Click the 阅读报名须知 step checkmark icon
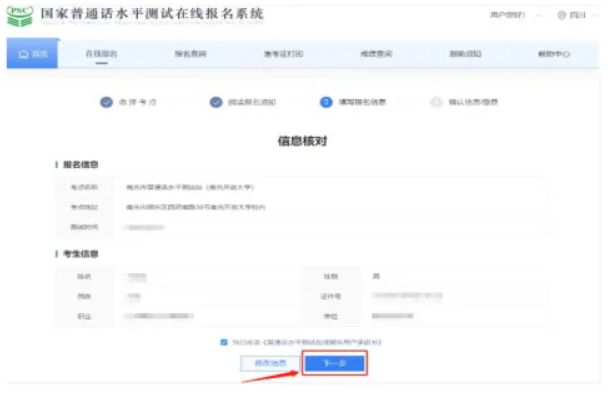Viewport: 611px width, 399px height. pyautogui.click(x=216, y=102)
